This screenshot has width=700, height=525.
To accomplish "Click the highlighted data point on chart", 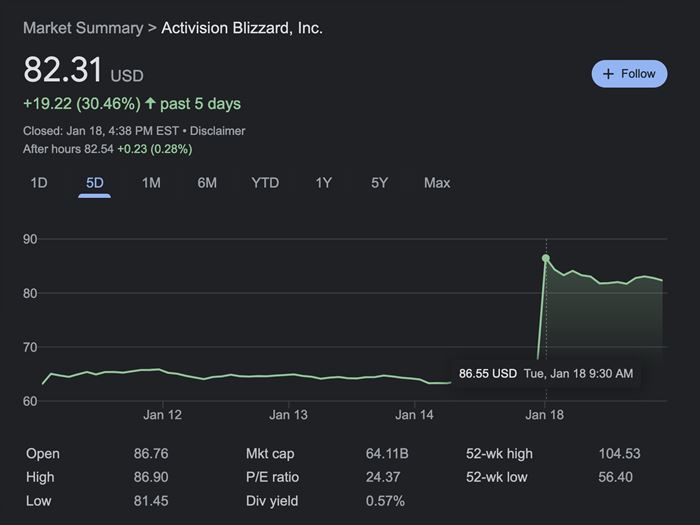I will click(x=546, y=258).
